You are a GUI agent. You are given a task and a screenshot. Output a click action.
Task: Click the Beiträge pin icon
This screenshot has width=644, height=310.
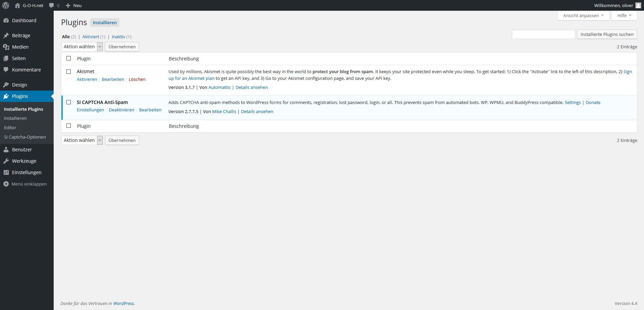point(6,36)
